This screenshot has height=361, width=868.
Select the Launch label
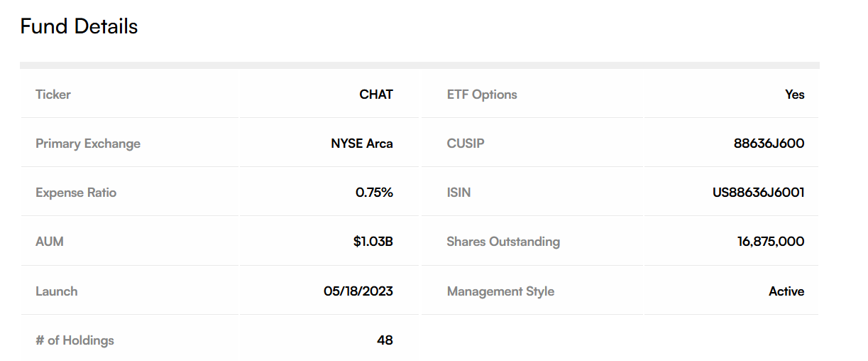coord(57,291)
